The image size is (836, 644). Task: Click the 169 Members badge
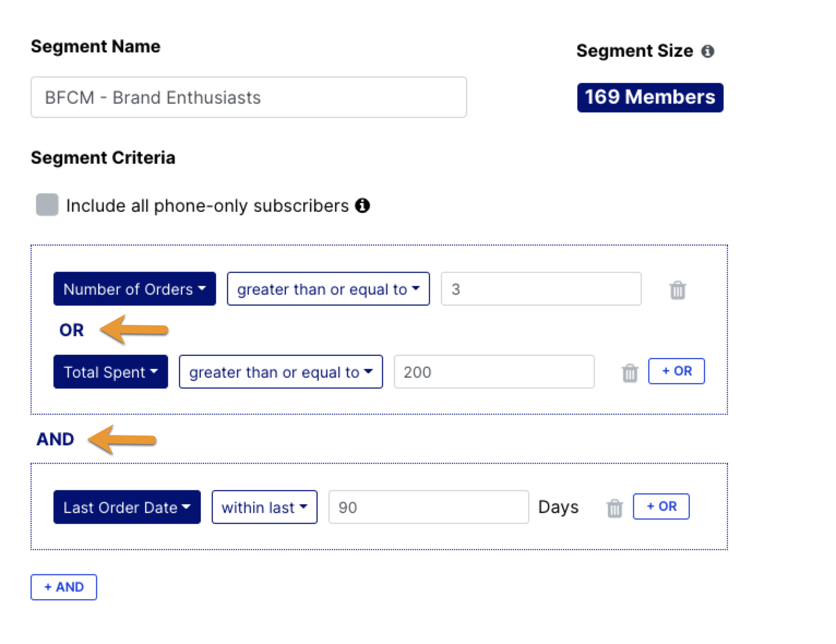click(x=650, y=98)
